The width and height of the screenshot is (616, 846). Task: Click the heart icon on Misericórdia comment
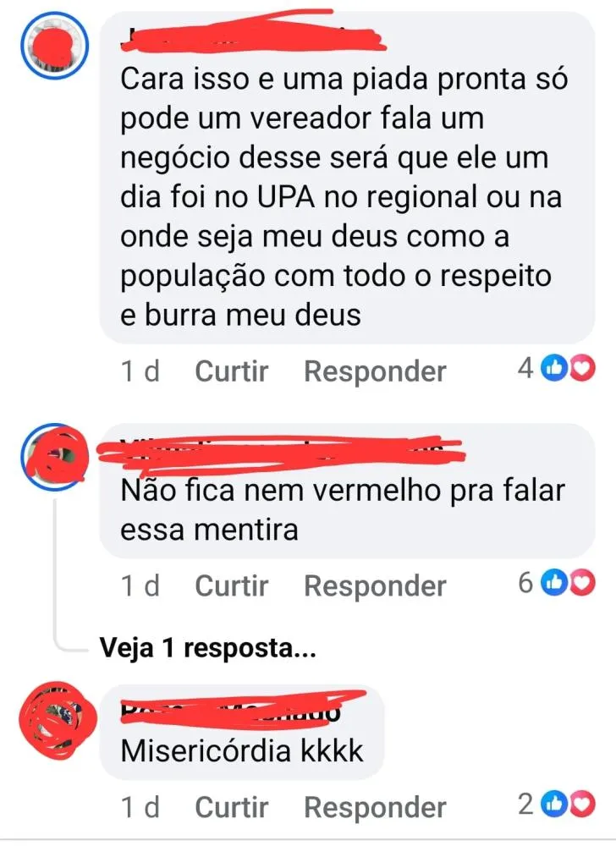tap(581, 804)
